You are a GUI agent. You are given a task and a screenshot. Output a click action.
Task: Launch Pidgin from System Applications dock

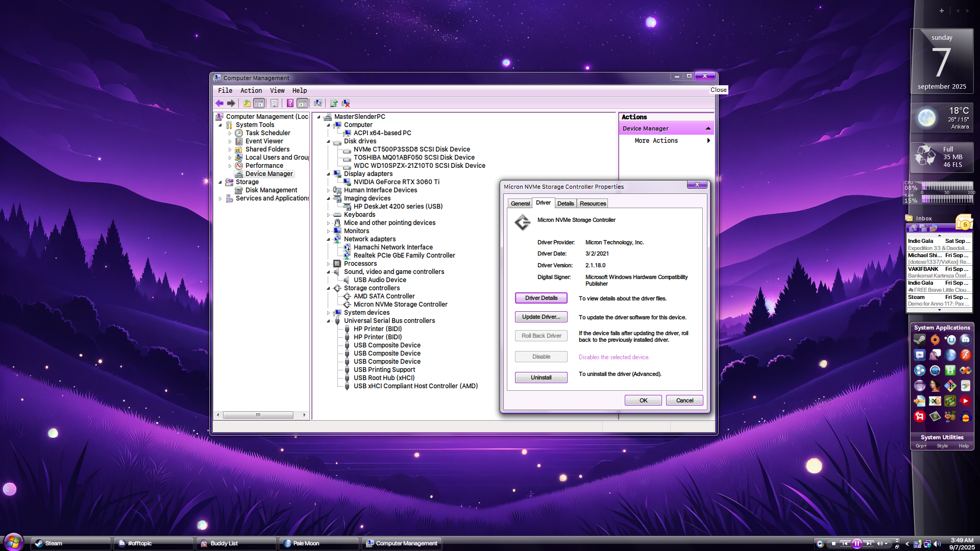[x=935, y=355]
